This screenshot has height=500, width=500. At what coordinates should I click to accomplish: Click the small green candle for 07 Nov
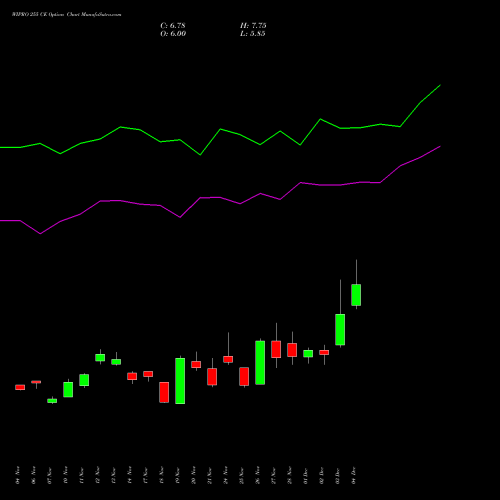coord(52,401)
